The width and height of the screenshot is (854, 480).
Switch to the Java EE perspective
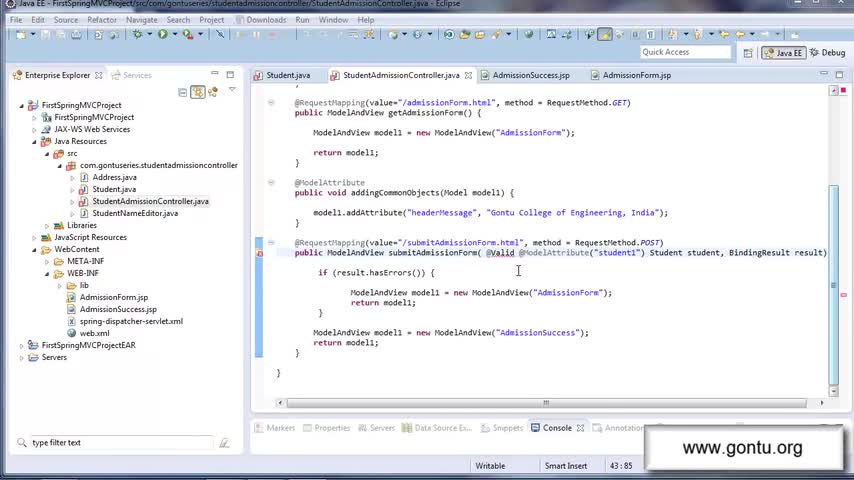pyautogui.click(x=783, y=53)
